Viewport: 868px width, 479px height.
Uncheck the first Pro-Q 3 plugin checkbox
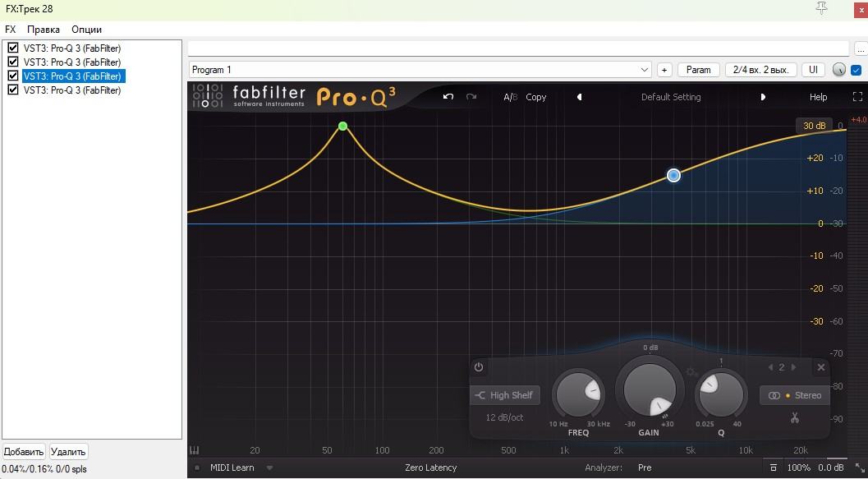(x=13, y=48)
